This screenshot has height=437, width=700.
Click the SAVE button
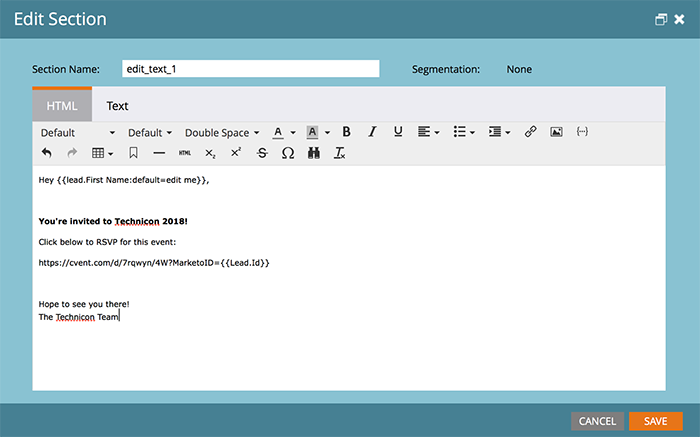point(656,421)
